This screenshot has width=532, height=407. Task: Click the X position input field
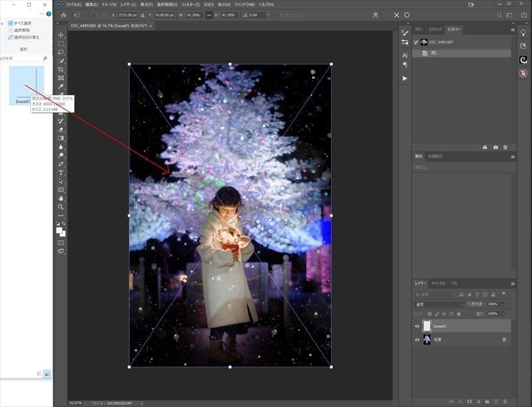point(128,15)
